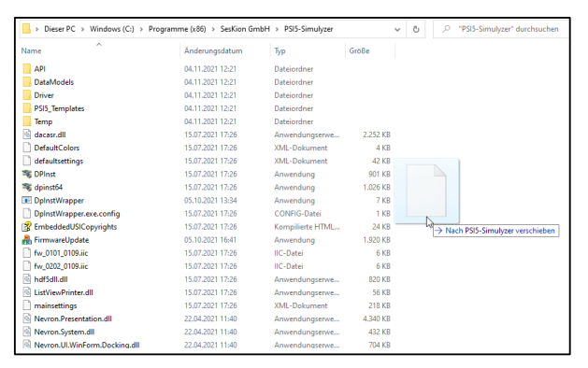Select the DPInst installer icon
The height and width of the screenshot is (368, 588).
tap(26, 175)
